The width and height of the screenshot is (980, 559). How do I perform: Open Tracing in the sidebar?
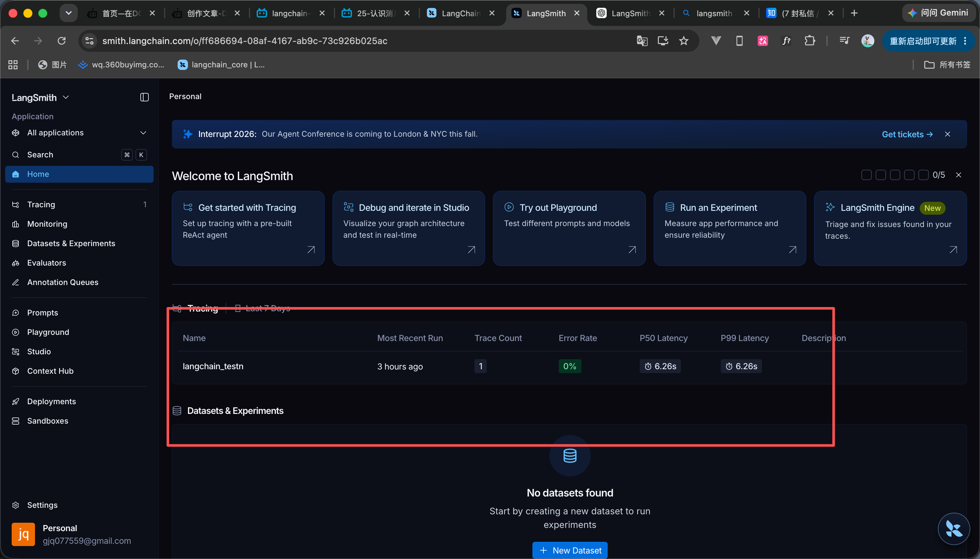pos(79,205)
